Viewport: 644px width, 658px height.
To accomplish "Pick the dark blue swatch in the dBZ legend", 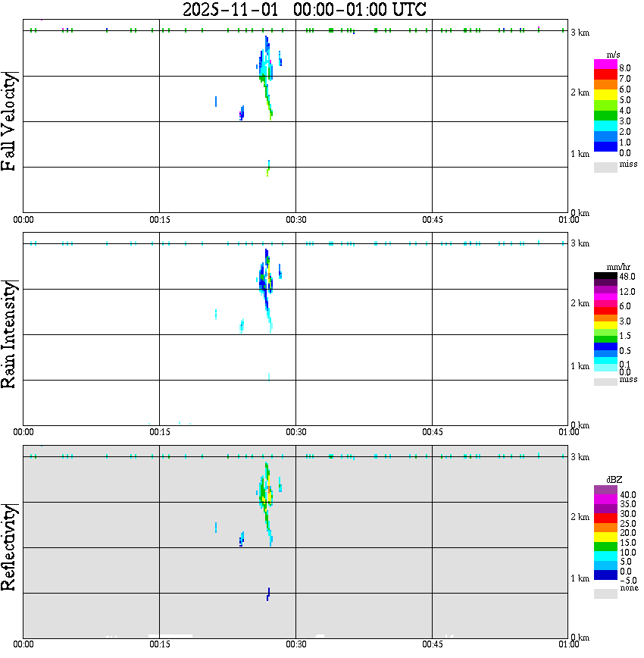I will coord(605,575).
